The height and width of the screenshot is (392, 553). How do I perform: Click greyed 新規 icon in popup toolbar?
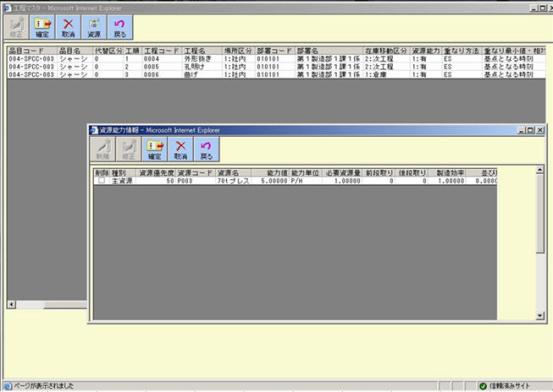coord(103,149)
